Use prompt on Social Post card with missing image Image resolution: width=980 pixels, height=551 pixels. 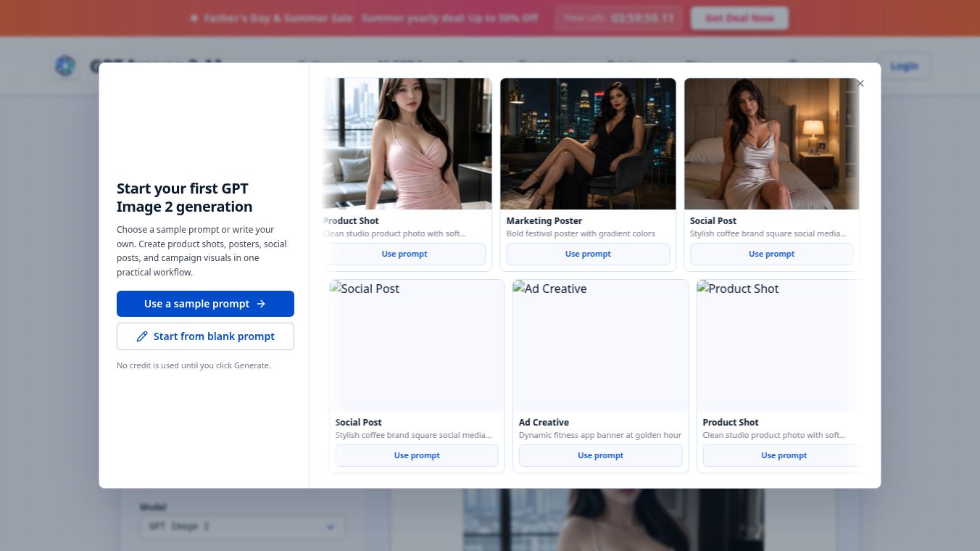coord(417,455)
